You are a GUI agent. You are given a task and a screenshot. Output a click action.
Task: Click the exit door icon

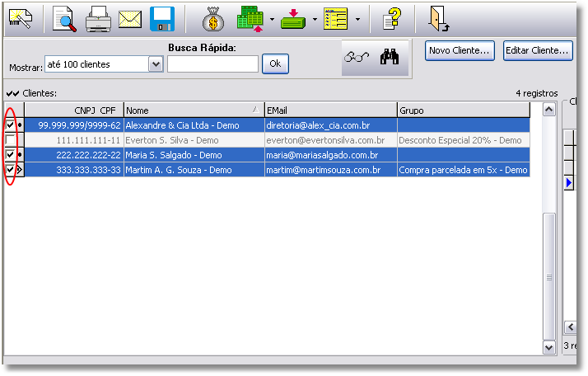(x=438, y=18)
